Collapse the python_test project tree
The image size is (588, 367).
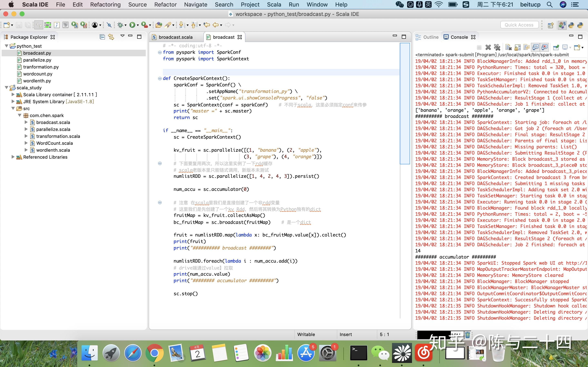tap(7, 46)
